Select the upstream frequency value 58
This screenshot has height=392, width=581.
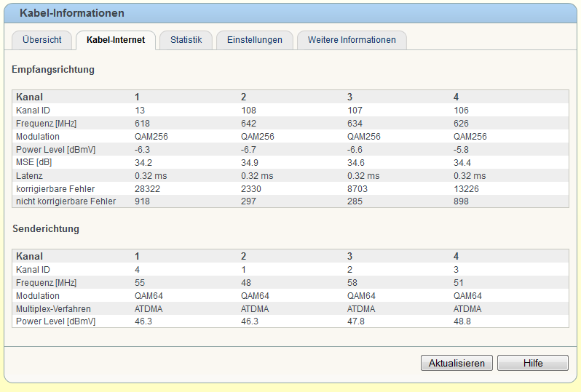pyautogui.click(x=352, y=282)
